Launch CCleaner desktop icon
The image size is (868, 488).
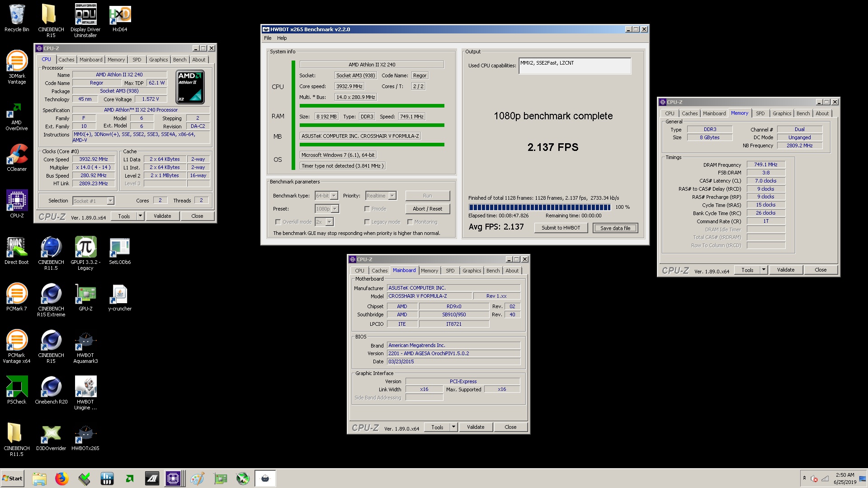tap(17, 157)
